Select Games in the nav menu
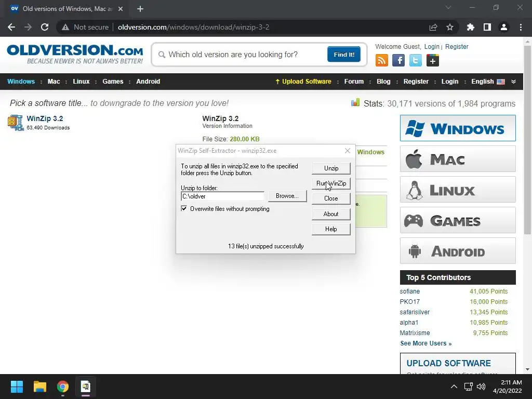 (113, 82)
